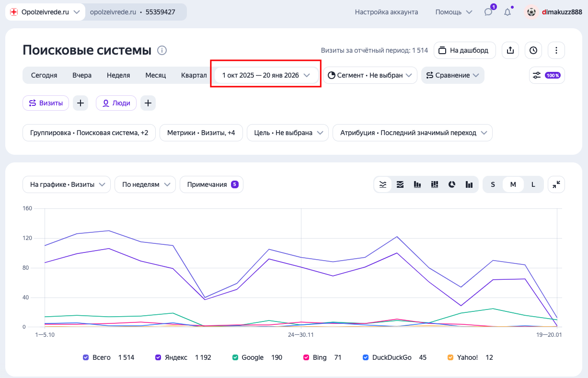Open the Сегмент • Не выбран dropdown
Viewport: 588px width, 378px height.
(x=370, y=75)
